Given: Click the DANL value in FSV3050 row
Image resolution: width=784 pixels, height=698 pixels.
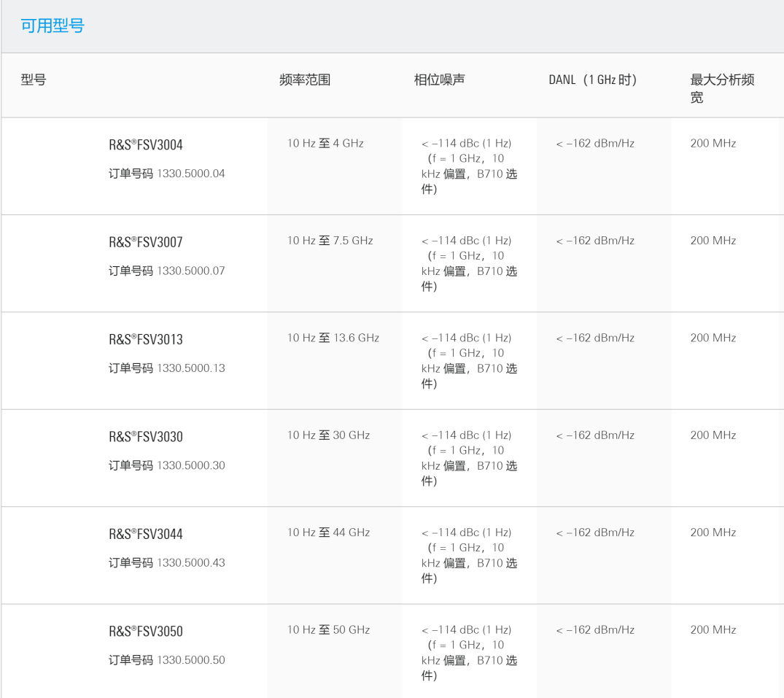Looking at the screenshot, I should 595,629.
